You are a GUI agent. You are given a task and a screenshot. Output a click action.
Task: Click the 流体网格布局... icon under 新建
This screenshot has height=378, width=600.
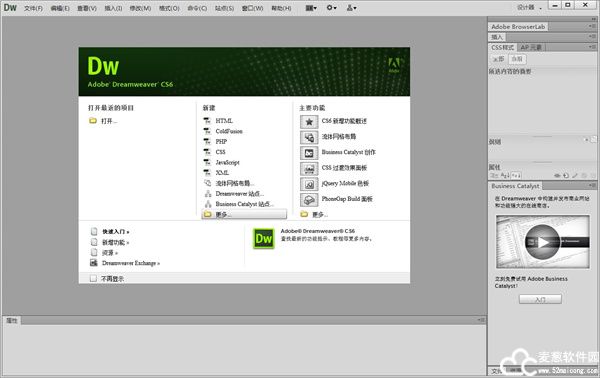207,183
